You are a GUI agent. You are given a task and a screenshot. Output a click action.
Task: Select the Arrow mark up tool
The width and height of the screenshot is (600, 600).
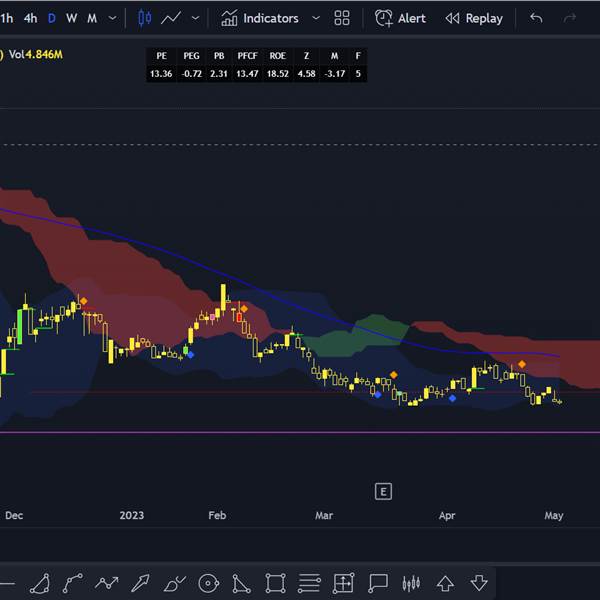(445, 583)
